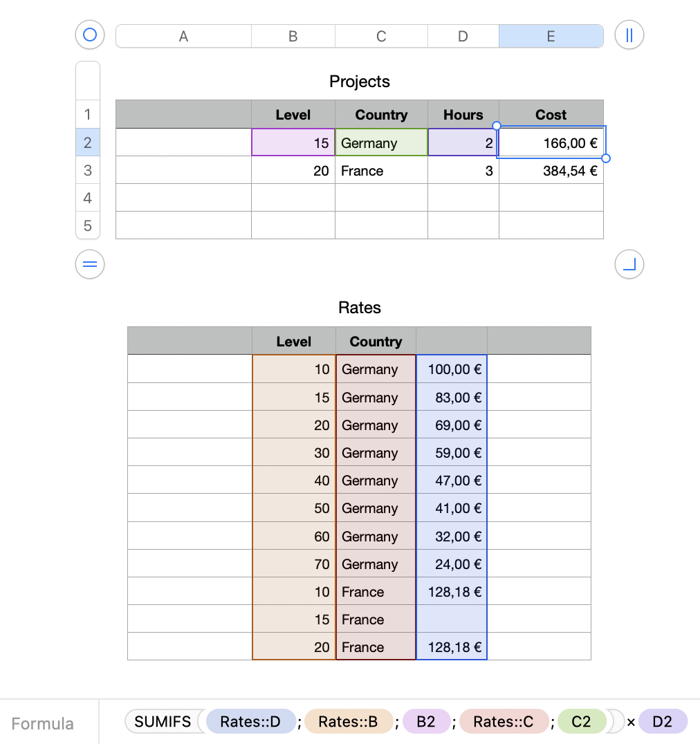700x744 pixels.
Task: Select the 100,00 € rate cell
Action: [452, 369]
